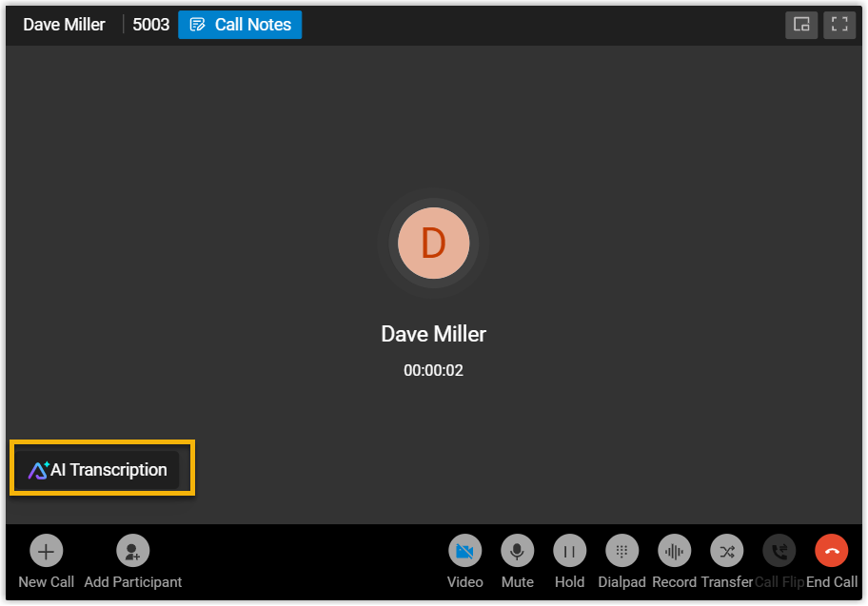Transfer the call using Transfer icon

[726, 551]
